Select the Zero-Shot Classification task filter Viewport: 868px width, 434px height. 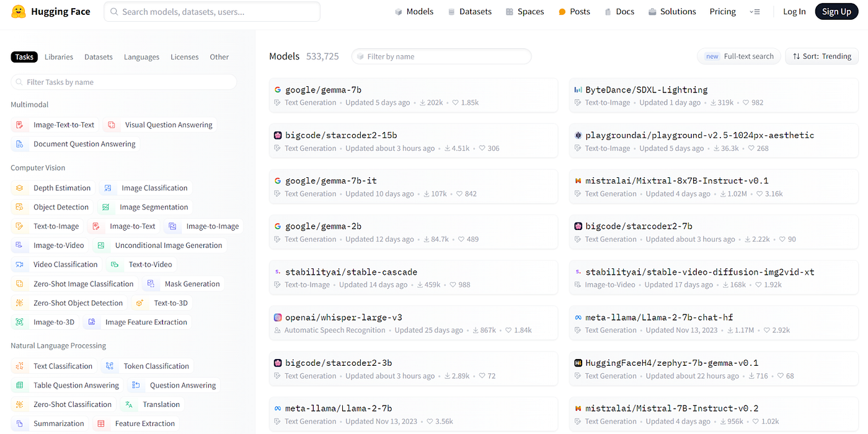tap(64, 404)
